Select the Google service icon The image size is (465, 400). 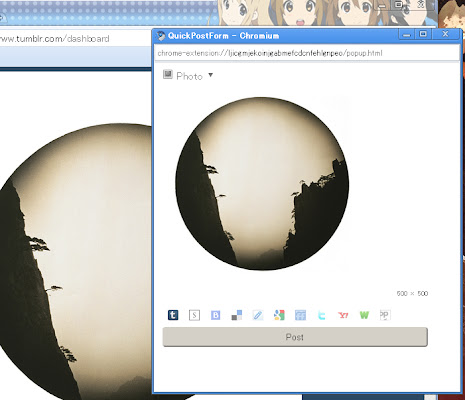pos(279,315)
